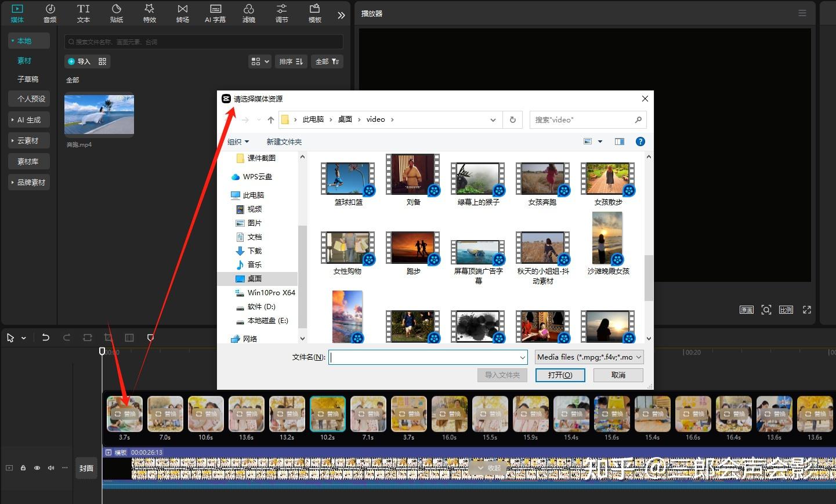Select the 跑步 video thumbnail in dialog
836x504 pixels.
point(412,247)
